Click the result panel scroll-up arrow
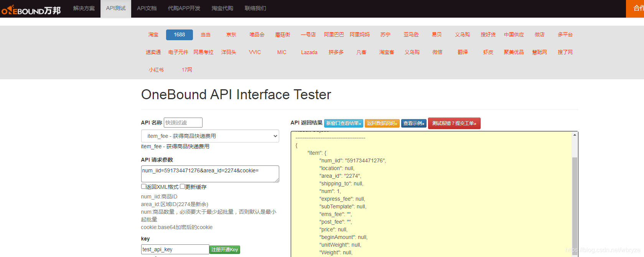 tap(575, 135)
